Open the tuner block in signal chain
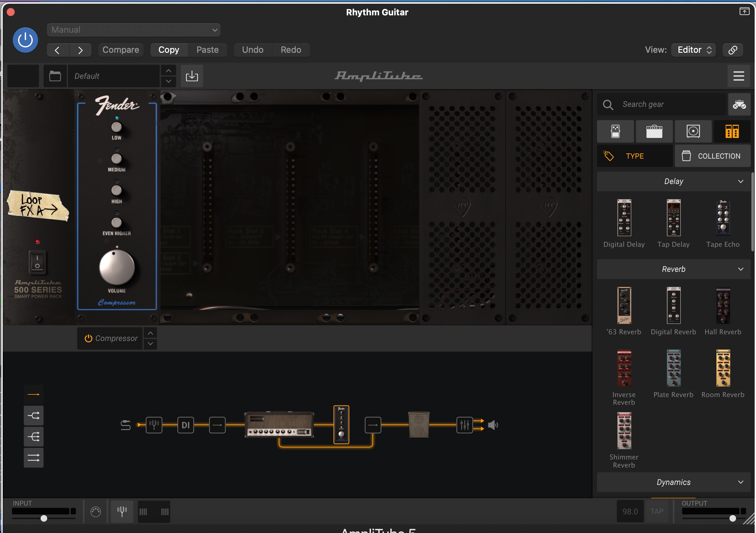 click(154, 425)
